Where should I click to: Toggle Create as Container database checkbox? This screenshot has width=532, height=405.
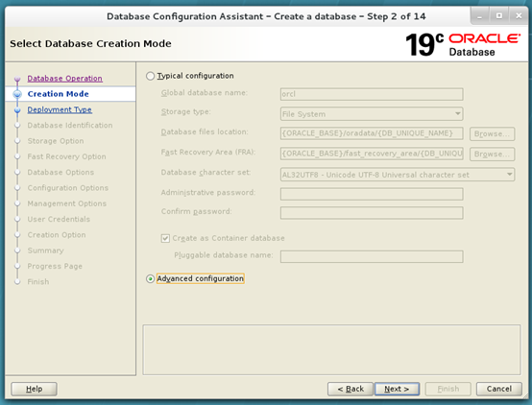coord(165,238)
